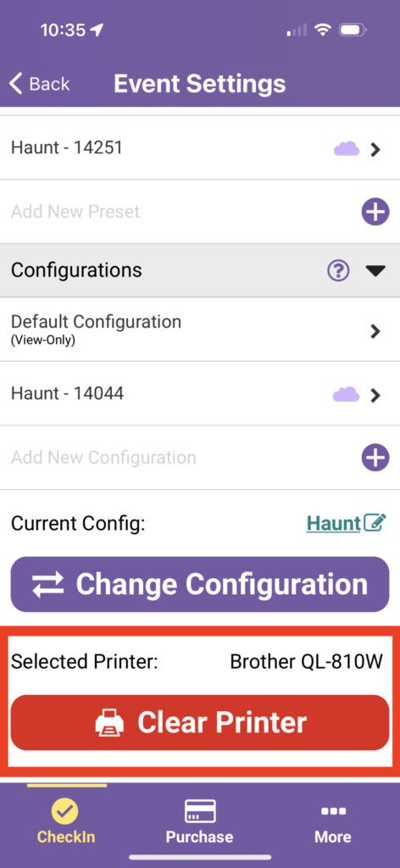The width and height of the screenshot is (400, 868).
Task: Tap edit pencil icon beside Haunt
Action: pyautogui.click(x=375, y=523)
